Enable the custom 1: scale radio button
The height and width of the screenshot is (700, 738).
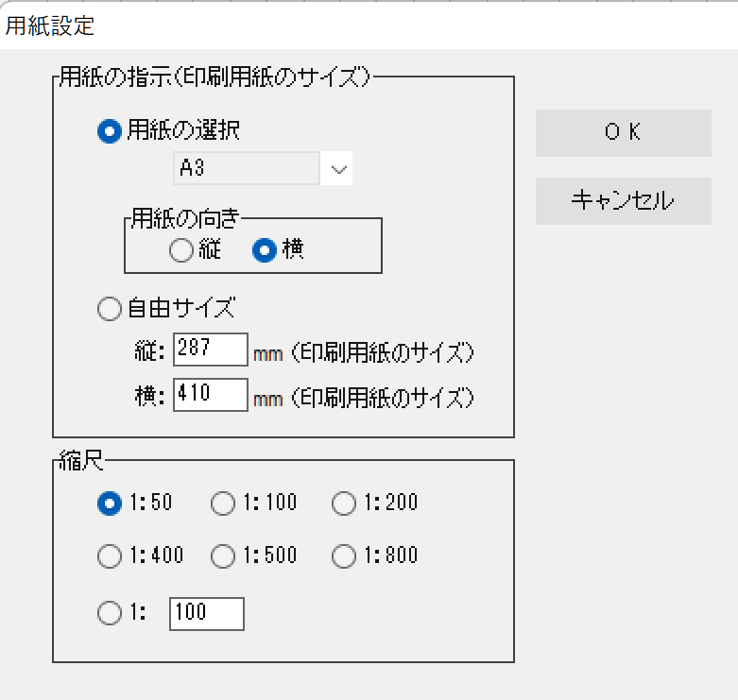point(111,613)
